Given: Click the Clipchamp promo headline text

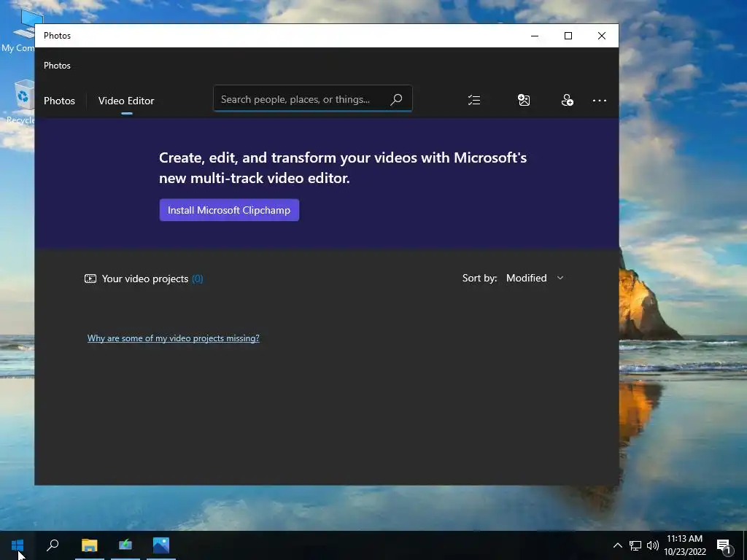Looking at the screenshot, I should click(343, 168).
